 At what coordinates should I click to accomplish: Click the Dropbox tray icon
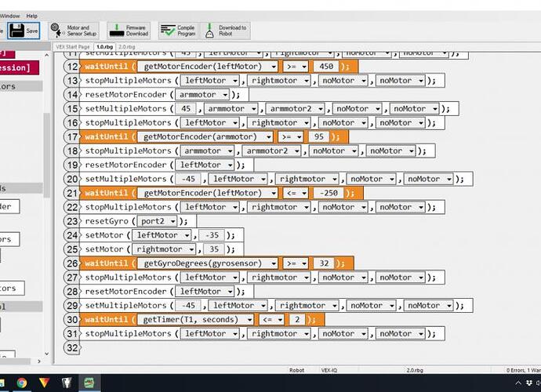pos(529,383)
